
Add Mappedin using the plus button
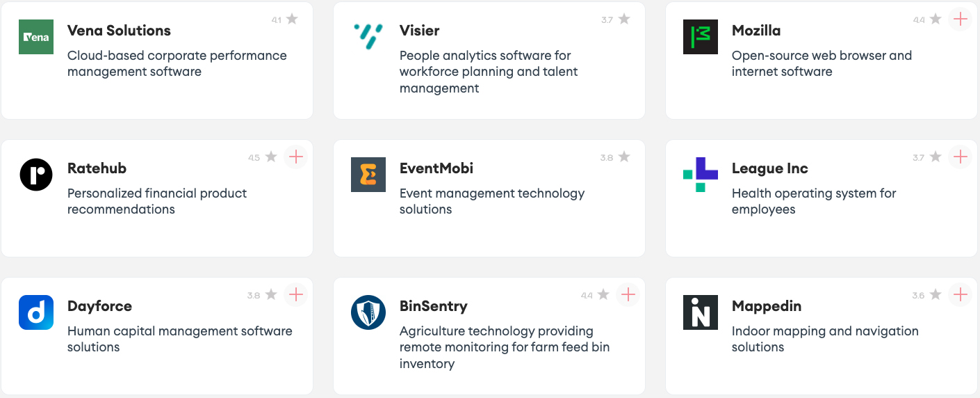point(960,295)
